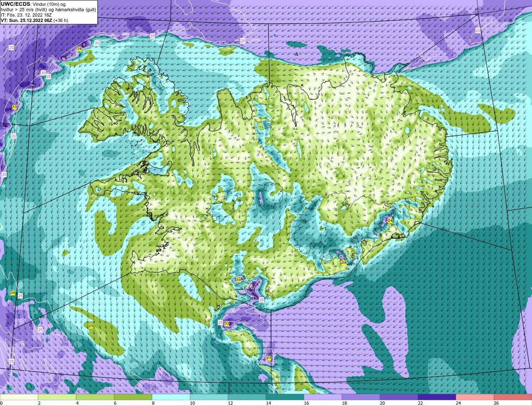This screenshot has width=532, height=406.
Task: Click the legend scale number 16
Action: tap(305, 403)
